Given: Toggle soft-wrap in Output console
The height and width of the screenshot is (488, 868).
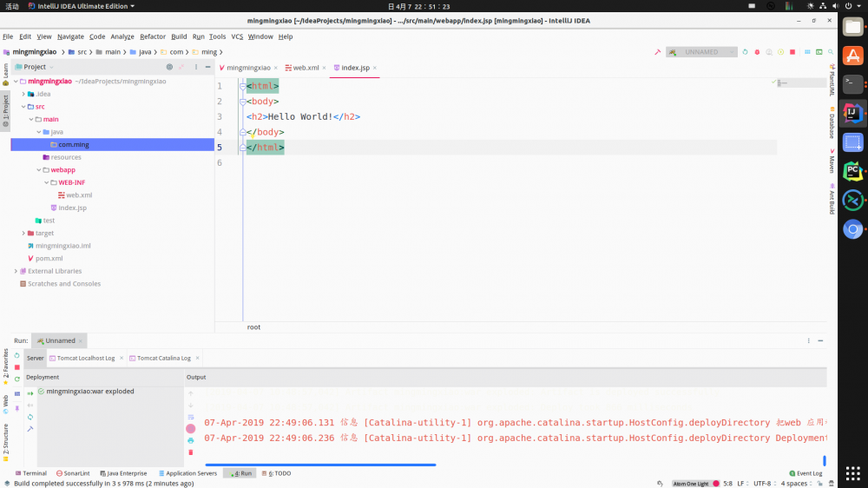Looking at the screenshot, I should click(191, 417).
